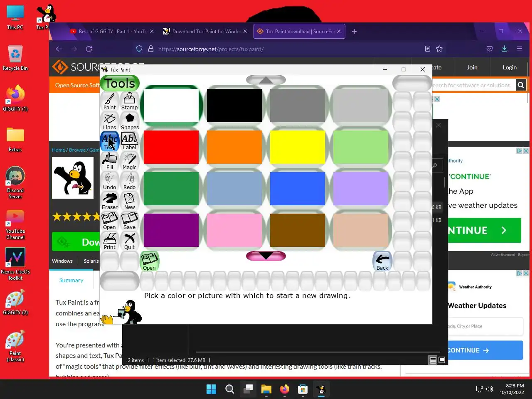This screenshot has height=399, width=532.
Task: Open Paint (classic) desktop shortcut
Action: pyautogui.click(x=15, y=346)
